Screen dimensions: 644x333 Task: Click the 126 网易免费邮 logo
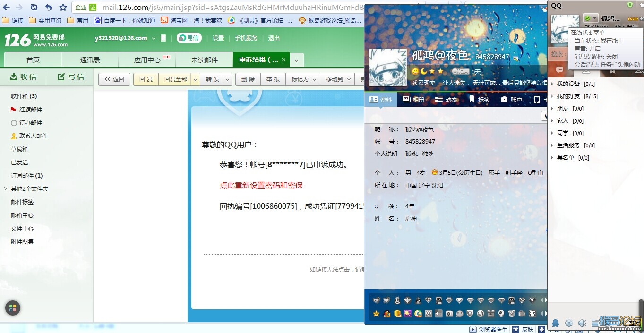[x=36, y=40]
